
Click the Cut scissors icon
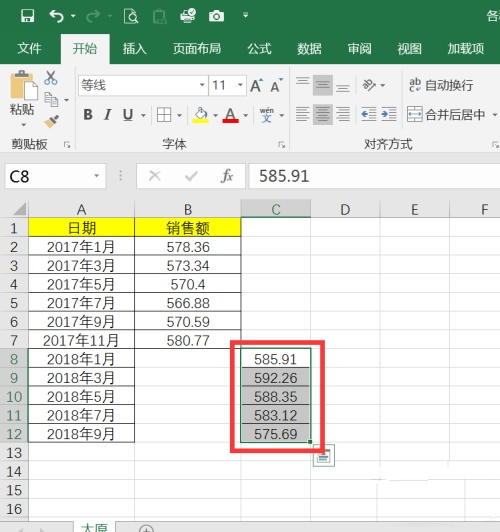[x=51, y=78]
